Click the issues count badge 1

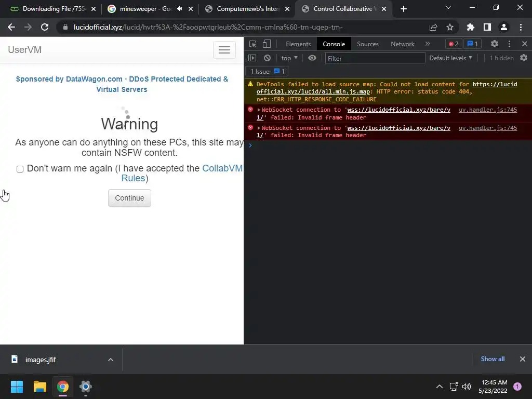coord(473,44)
